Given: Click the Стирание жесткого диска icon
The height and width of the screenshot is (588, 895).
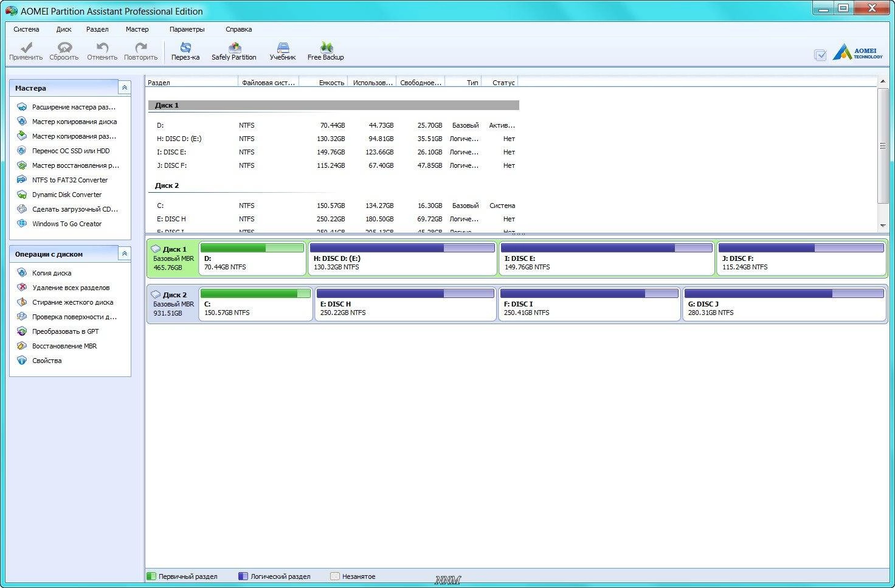Looking at the screenshot, I should [x=22, y=302].
